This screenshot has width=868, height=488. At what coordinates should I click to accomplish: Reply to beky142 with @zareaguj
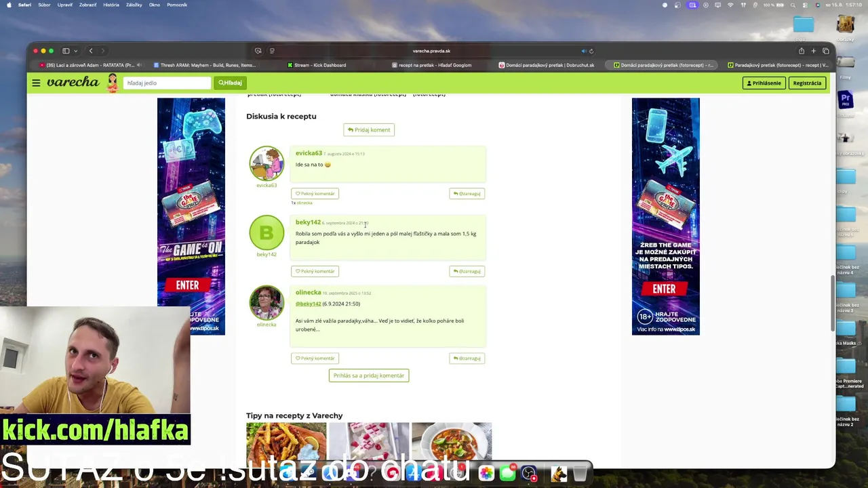click(x=467, y=271)
